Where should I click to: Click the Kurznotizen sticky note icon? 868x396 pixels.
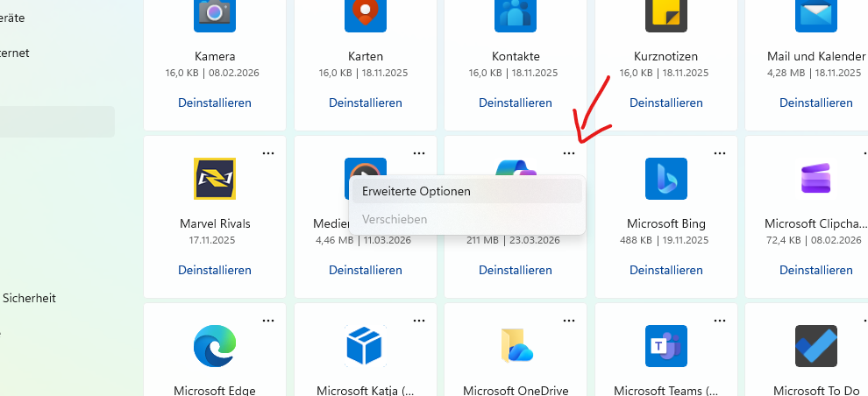[666, 14]
